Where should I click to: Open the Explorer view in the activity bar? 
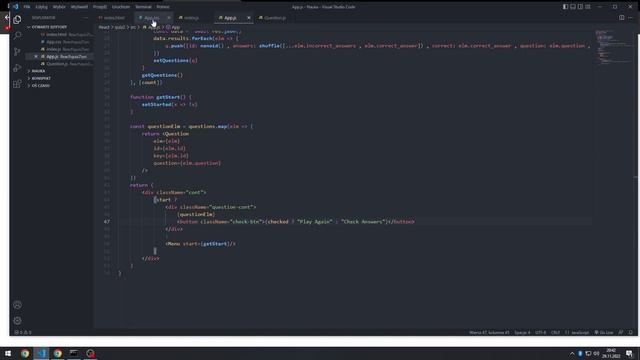tap(17, 20)
